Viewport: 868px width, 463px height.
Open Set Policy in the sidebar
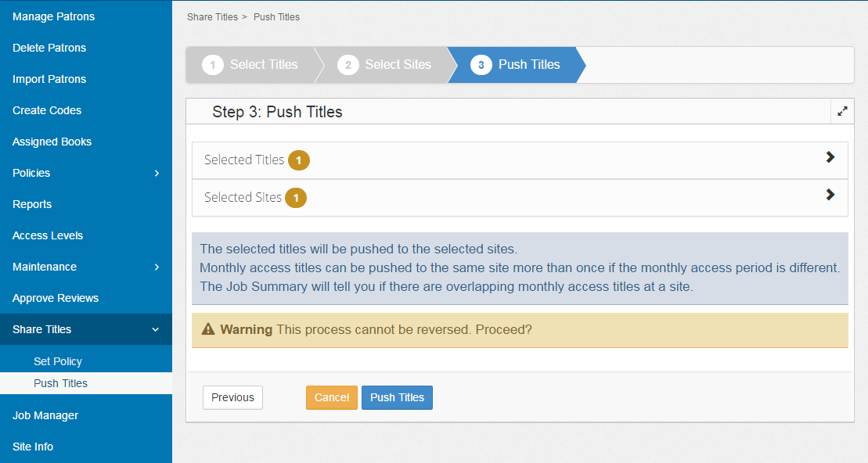58,361
